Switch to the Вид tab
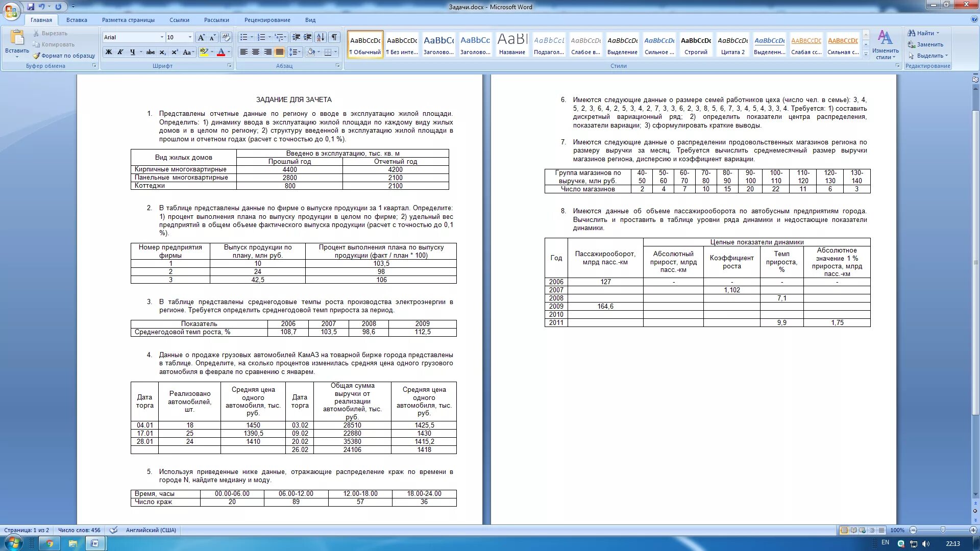The width and height of the screenshot is (980, 551). 310,20
